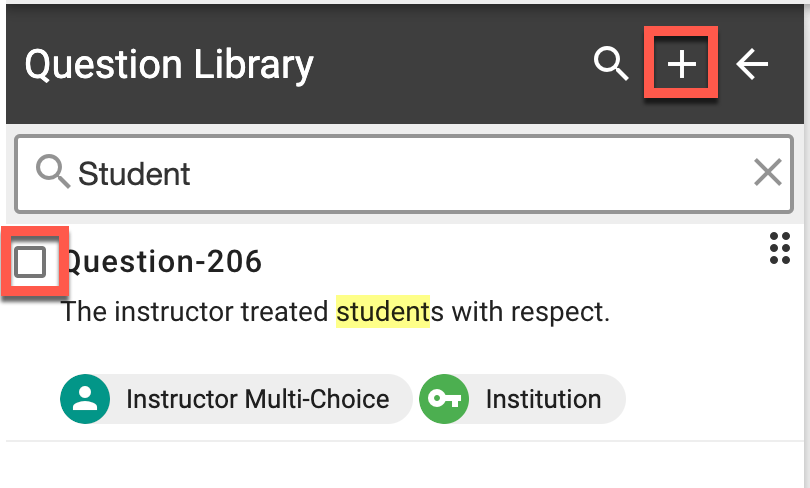Open search from the Question Library header

click(609, 65)
